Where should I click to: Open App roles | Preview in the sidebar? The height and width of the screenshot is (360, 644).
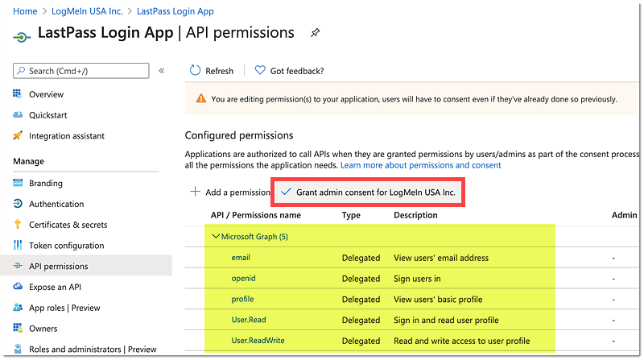64,308
